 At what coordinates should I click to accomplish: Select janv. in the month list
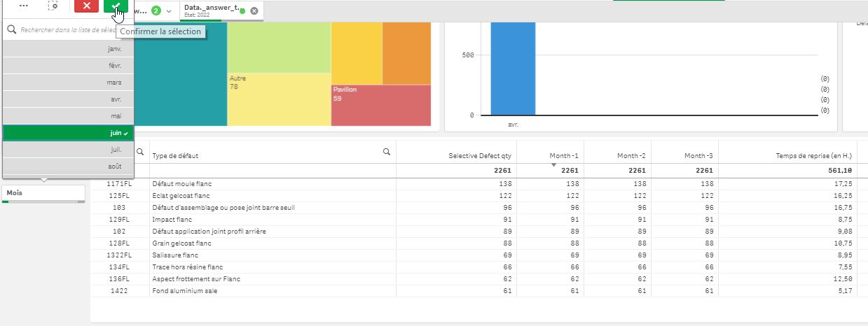(x=63, y=50)
